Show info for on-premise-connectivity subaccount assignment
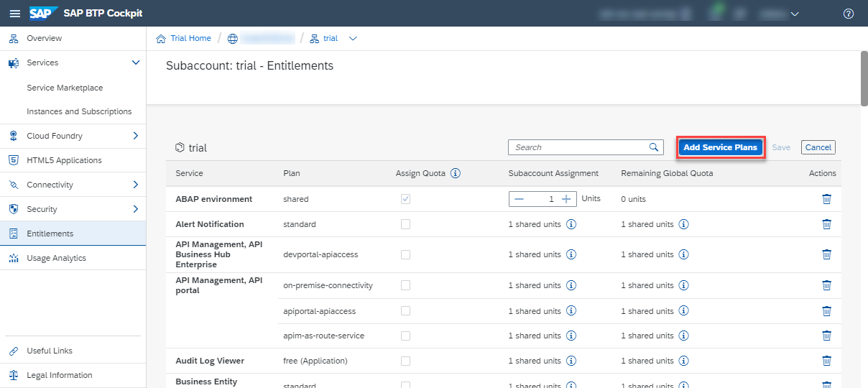Image resolution: width=868 pixels, height=388 pixels. pos(571,285)
